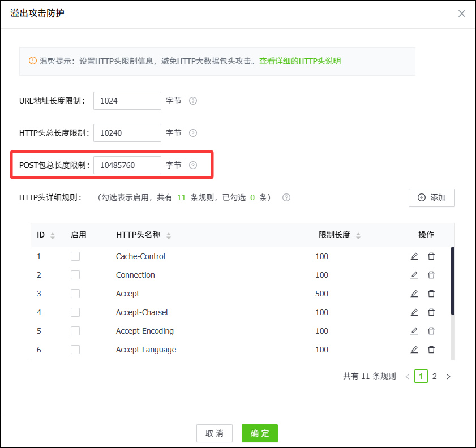
Task: Enable the Cache-Control rule checkbox
Action: [75, 256]
